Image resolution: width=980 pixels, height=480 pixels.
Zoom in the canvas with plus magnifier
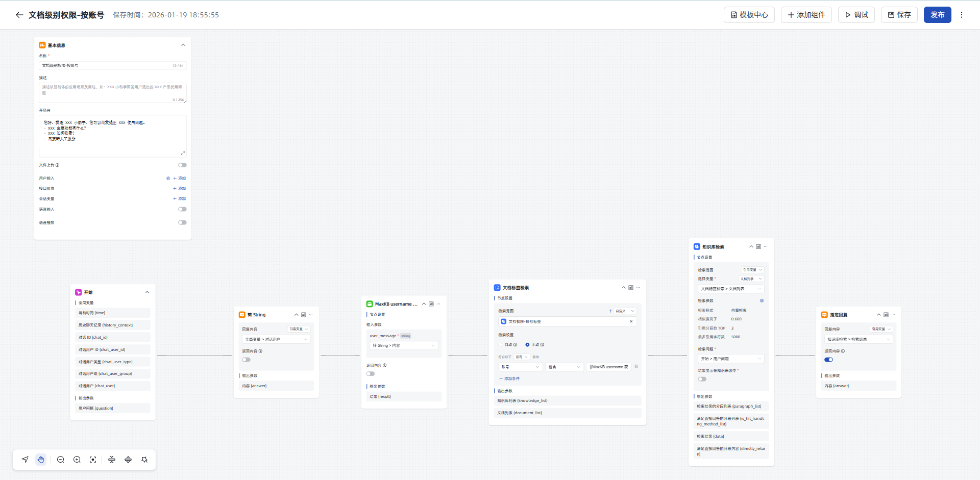(77, 460)
